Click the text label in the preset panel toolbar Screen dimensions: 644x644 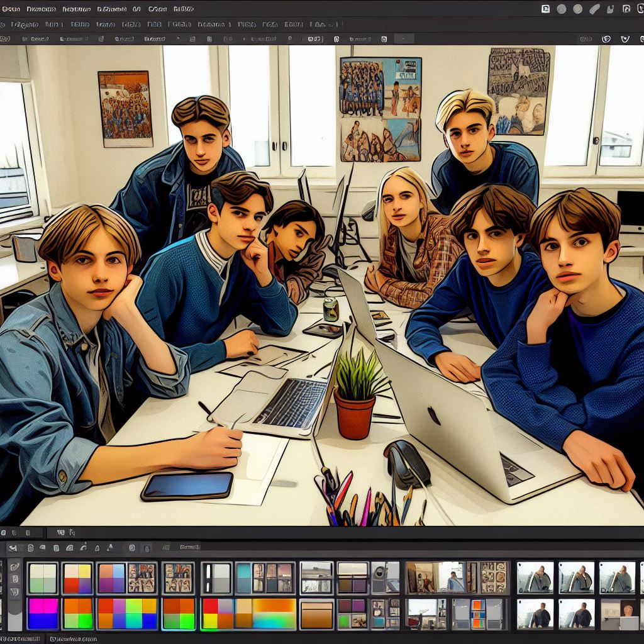click(x=190, y=547)
